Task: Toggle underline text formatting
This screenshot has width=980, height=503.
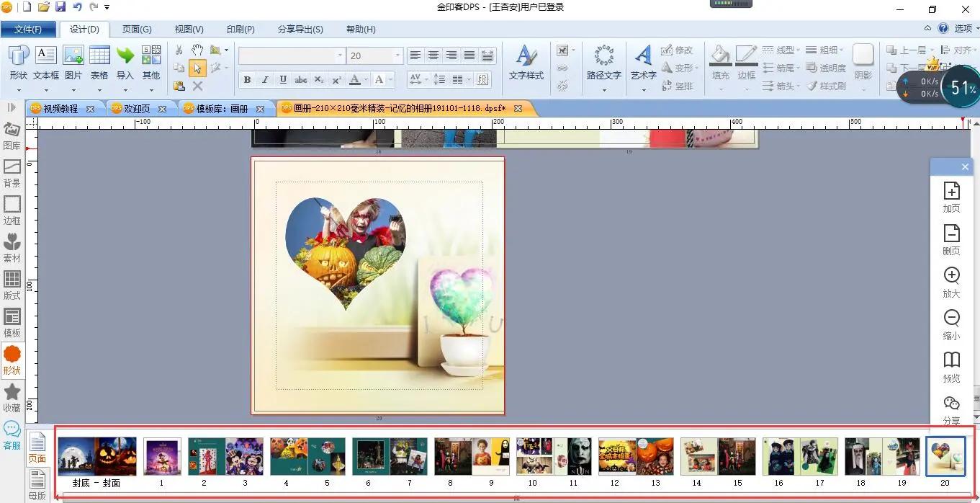Action: click(x=283, y=80)
